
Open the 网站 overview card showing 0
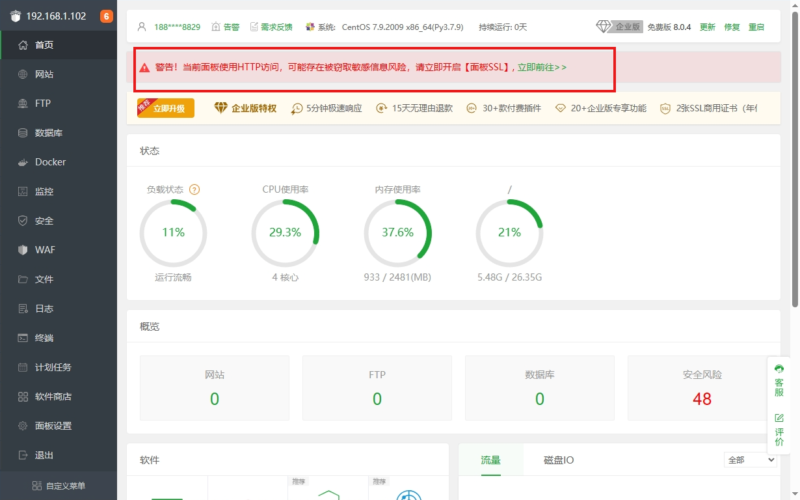(x=214, y=388)
